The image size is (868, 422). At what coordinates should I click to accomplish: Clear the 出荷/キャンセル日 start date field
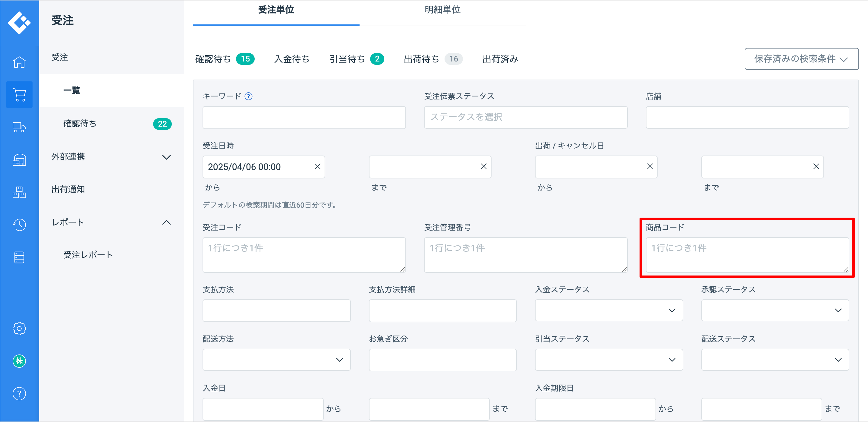click(650, 166)
